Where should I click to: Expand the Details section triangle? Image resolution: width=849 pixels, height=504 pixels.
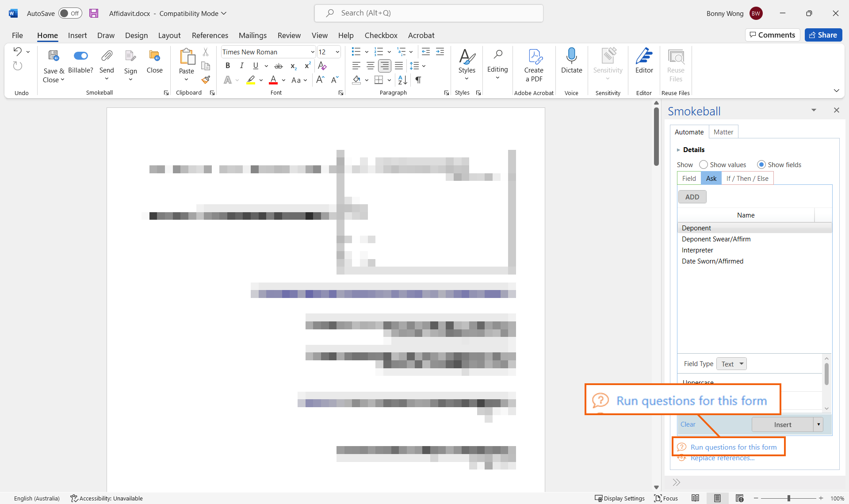[678, 150]
